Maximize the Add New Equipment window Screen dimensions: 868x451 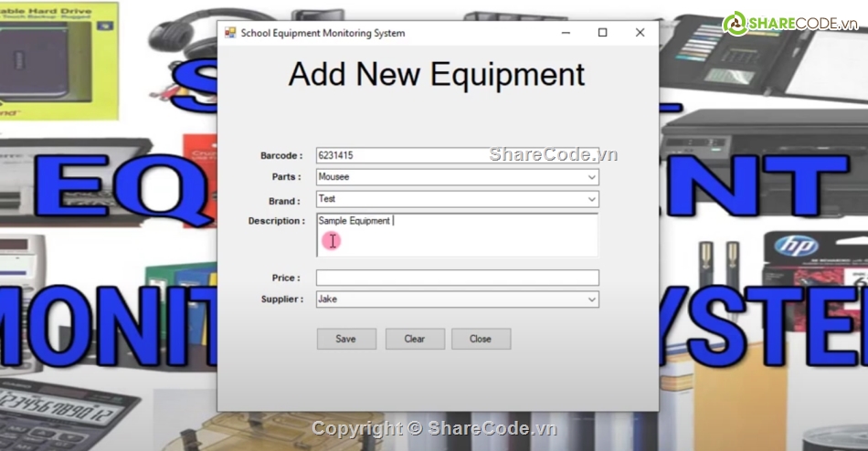pyautogui.click(x=602, y=33)
